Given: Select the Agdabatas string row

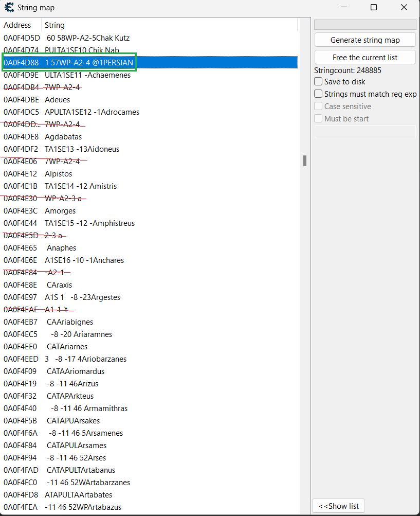Looking at the screenshot, I should [x=149, y=136].
